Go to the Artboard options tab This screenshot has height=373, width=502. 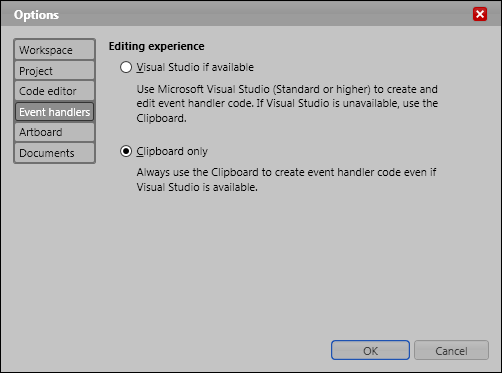click(x=54, y=132)
